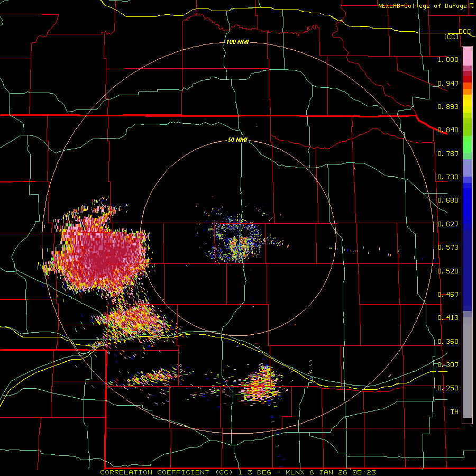
Task: Select the 0.360 legend value
Action: (448, 342)
